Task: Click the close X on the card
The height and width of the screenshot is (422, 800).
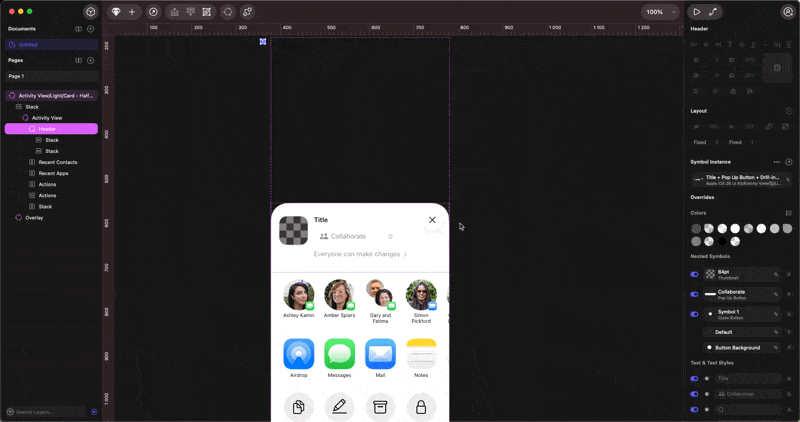Action: click(x=432, y=220)
